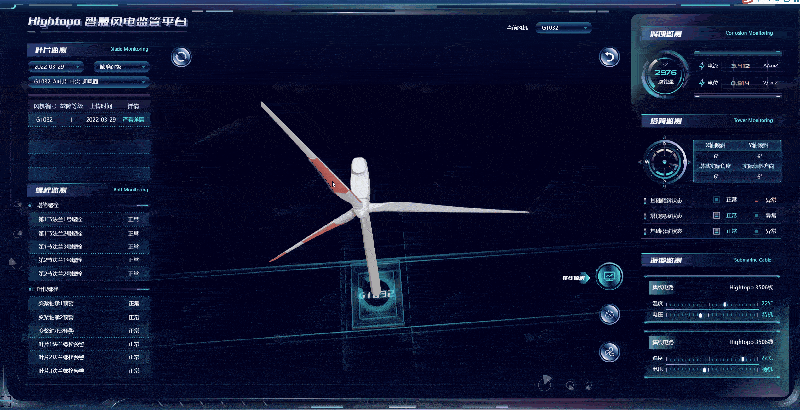Click the circular back arrow icon
This screenshot has height=410, width=800.
tap(609, 57)
